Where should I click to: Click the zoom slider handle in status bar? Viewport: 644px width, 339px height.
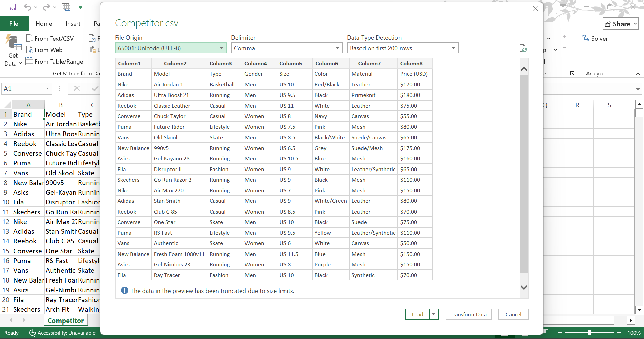click(x=589, y=333)
